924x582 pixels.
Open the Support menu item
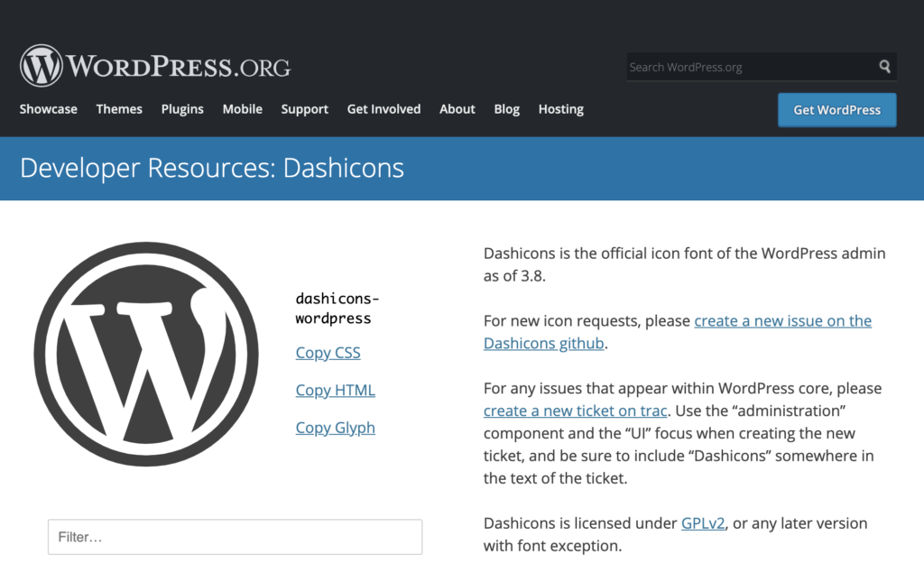click(x=305, y=109)
